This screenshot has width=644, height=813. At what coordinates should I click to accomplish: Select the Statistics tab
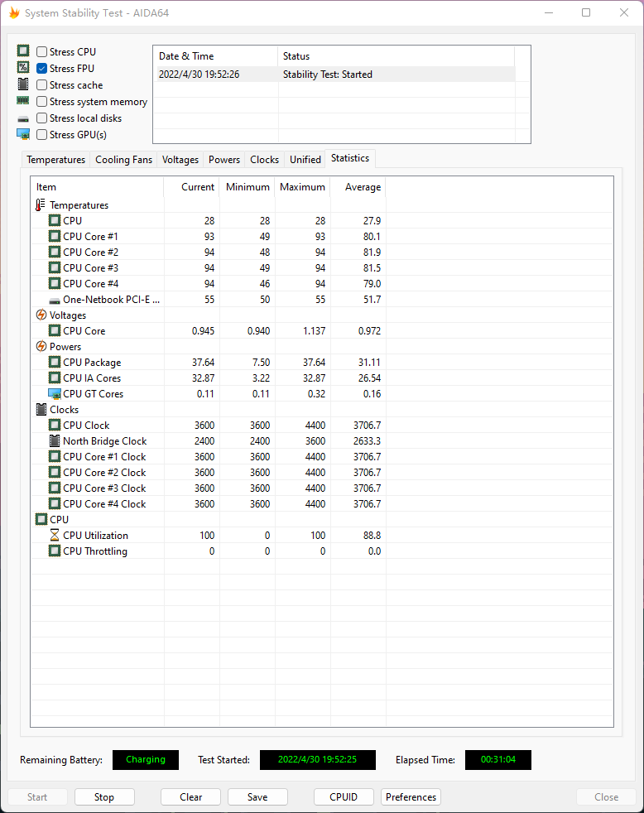pos(350,158)
